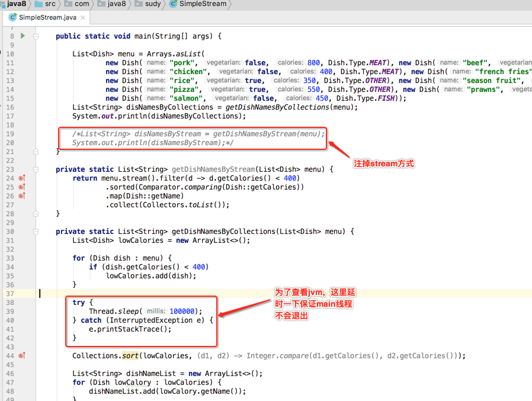Click line number 19 in the gutter
532x401 pixels.
[x=10, y=134]
